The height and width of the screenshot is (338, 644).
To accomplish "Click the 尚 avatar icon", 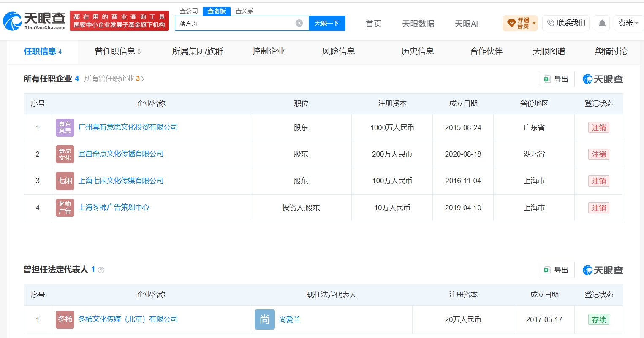I will pos(265,319).
